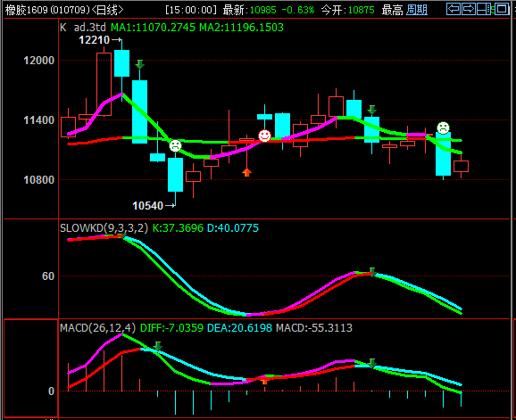The width and height of the screenshot is (516, 420).
Task: Click the left arrow navigation icon
Action: coord(454,9)
